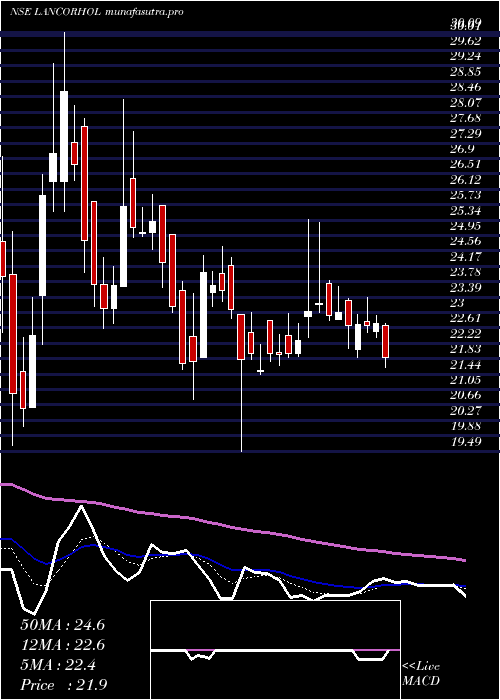The image size is (500, 700).
Task: Click the 5MA : 22.4 readout
Action: tap(58, 665)
